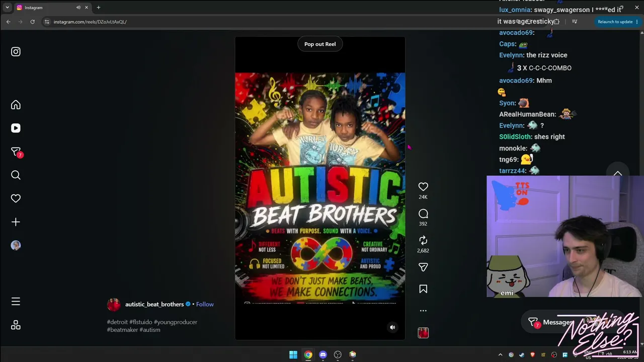Open OBS Studio from the taskbar
Viewport: 644px width, 362px height.
click(338, 354)
